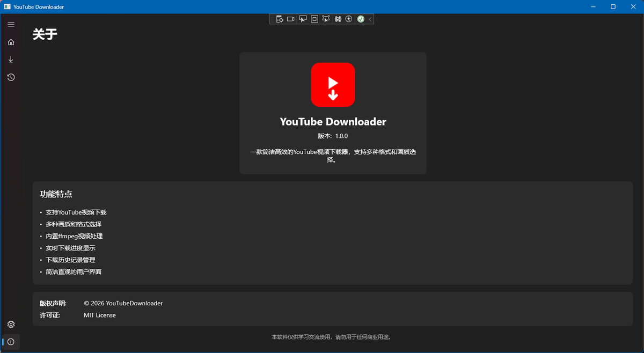
Task: Click the version text "版本: 1.0.0"
Action: click(333, 136)
